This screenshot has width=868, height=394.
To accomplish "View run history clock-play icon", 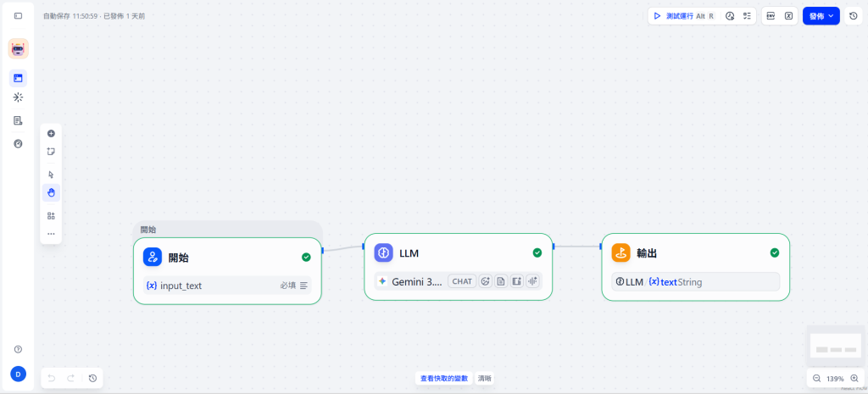I will coord(730,16).
